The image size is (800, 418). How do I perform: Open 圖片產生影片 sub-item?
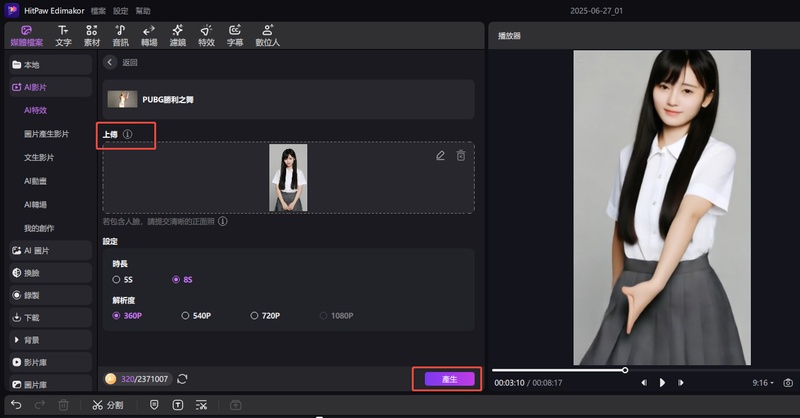(x=46, y=134)
